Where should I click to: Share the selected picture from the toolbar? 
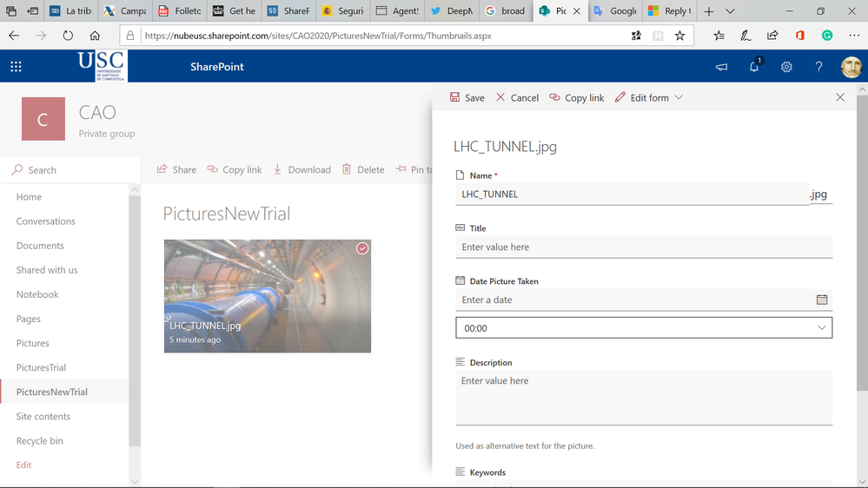pos(176,169)
